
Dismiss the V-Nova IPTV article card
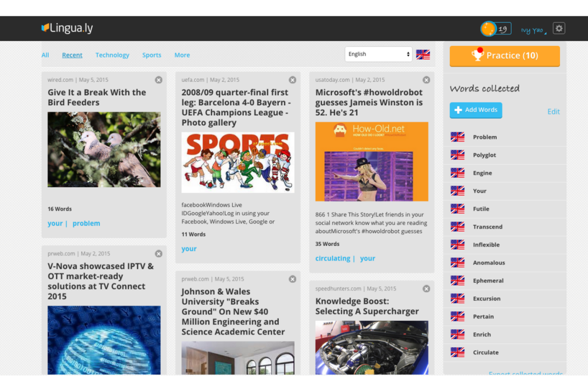click(x=158, y=254)
